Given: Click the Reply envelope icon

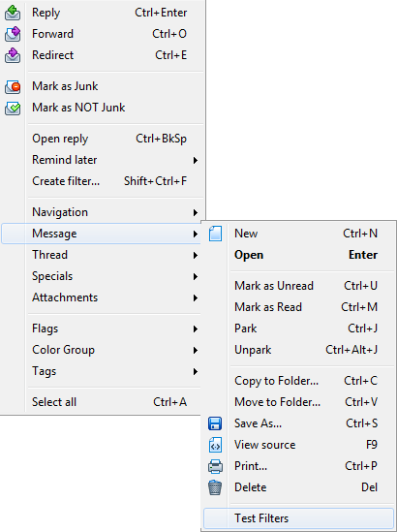Looking at the screenshot, I should pos(13,13).
